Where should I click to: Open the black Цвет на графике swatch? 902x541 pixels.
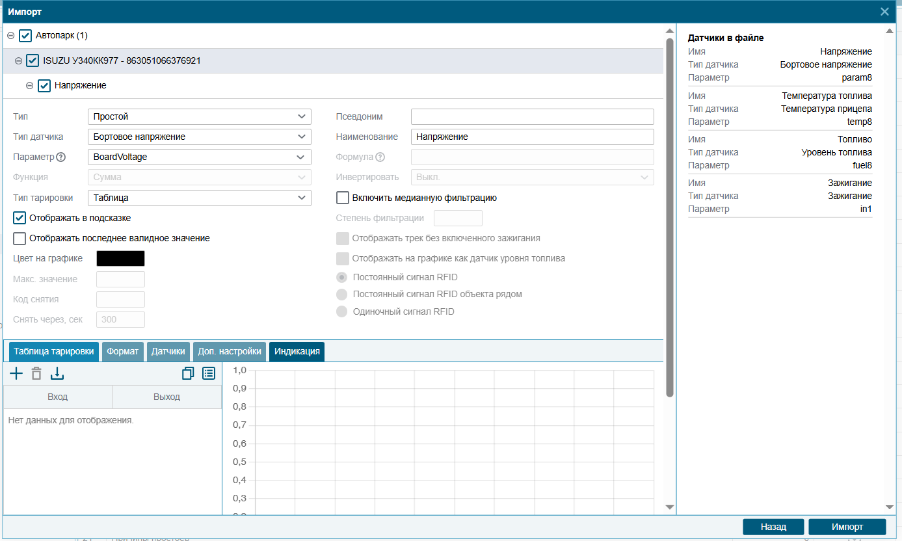120,258
